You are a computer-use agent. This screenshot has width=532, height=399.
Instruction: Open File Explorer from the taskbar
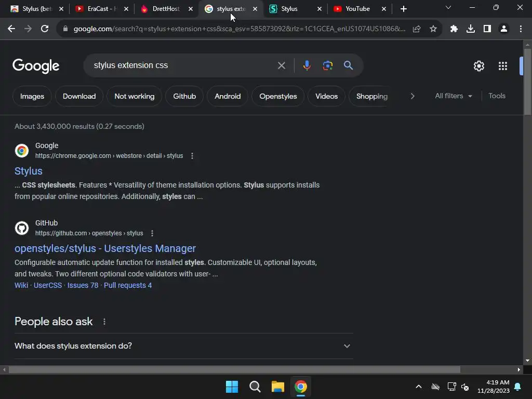click(278, 387)
